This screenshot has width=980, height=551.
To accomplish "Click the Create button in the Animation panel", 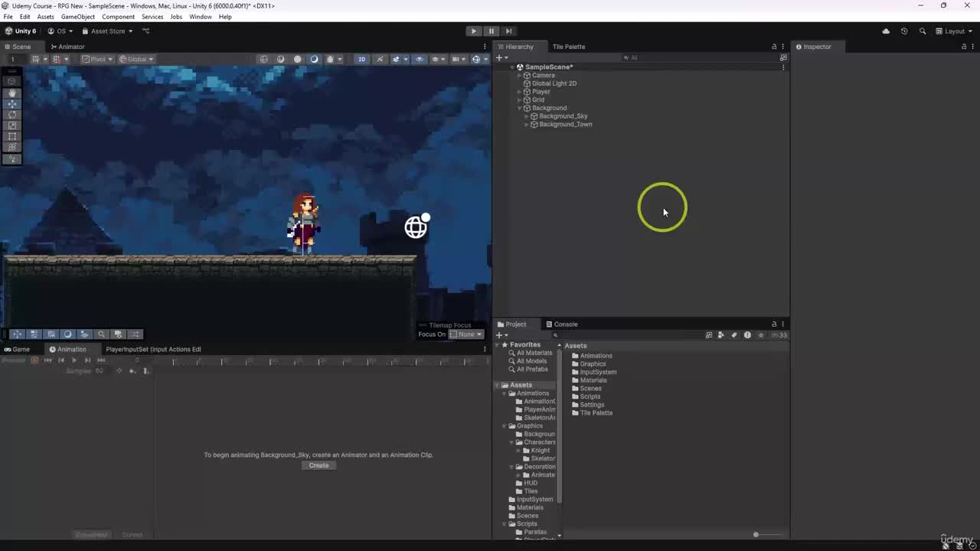I will coord(318,465).
